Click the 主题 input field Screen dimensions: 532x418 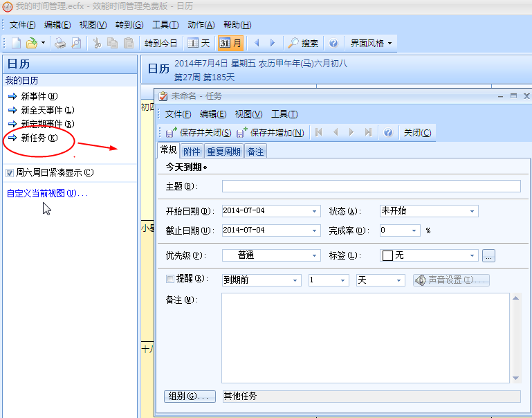click(372, 186)
